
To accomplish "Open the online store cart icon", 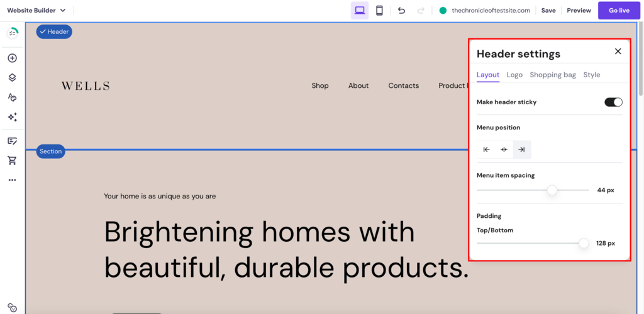I will coord(13,160).
